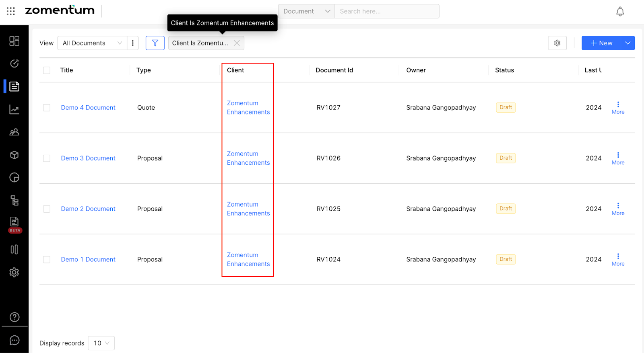Viewport: 644px width, 353px height.
Task: Click the Draft status badge for RV1026
Action: point(506,158)
